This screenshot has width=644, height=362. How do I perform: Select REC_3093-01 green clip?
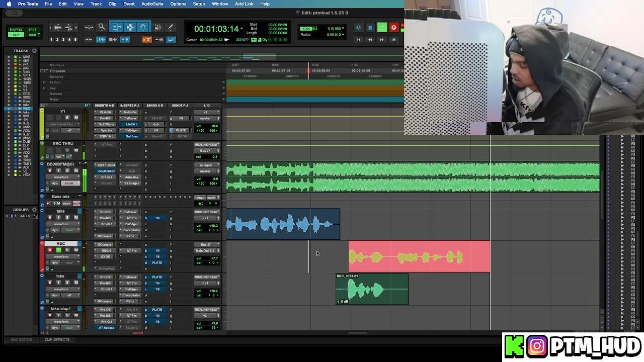click(372, 289)
